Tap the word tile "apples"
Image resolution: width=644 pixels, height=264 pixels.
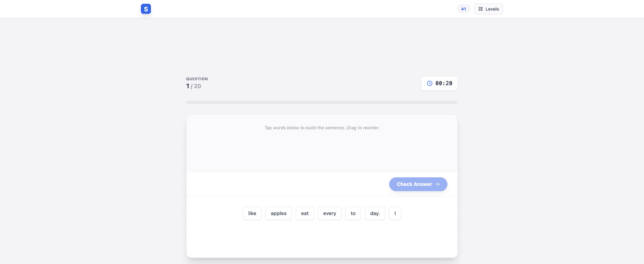278,213
